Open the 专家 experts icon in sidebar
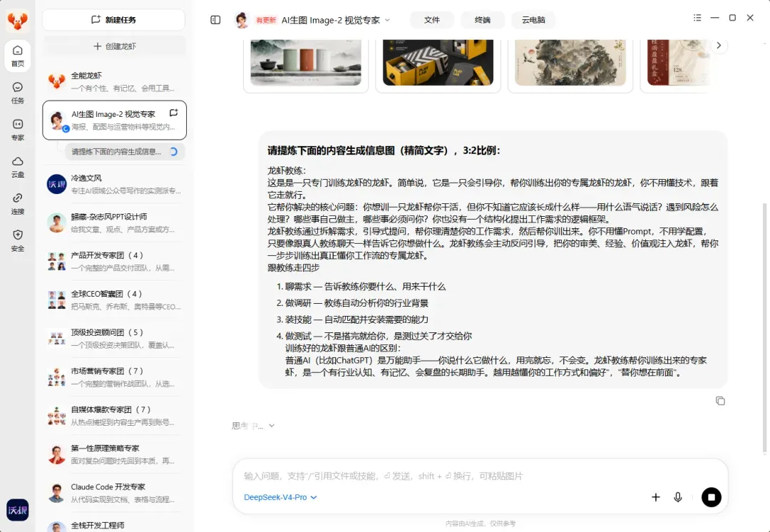 pos(18,130)
